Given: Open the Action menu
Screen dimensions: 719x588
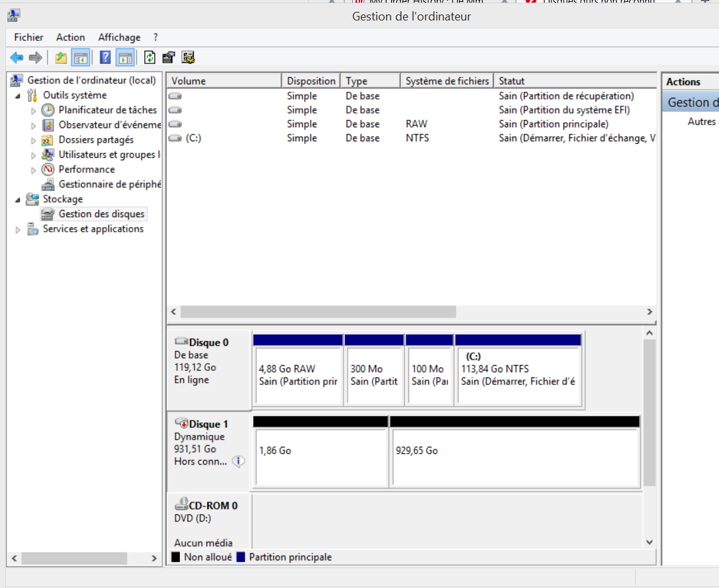Looking at the screenshot, I should tap(70, 37).
